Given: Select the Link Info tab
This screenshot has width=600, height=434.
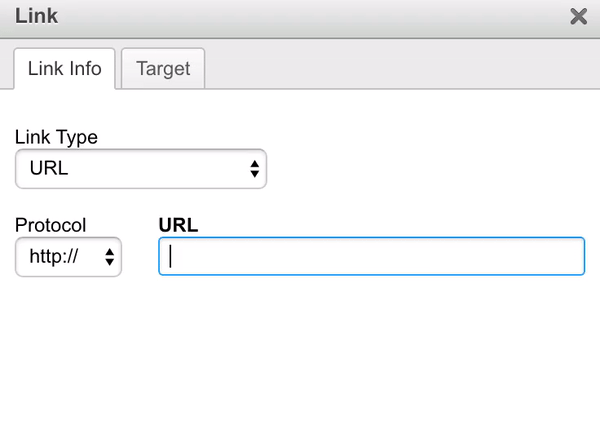Looking at the screenshot, I should [64, 69].
